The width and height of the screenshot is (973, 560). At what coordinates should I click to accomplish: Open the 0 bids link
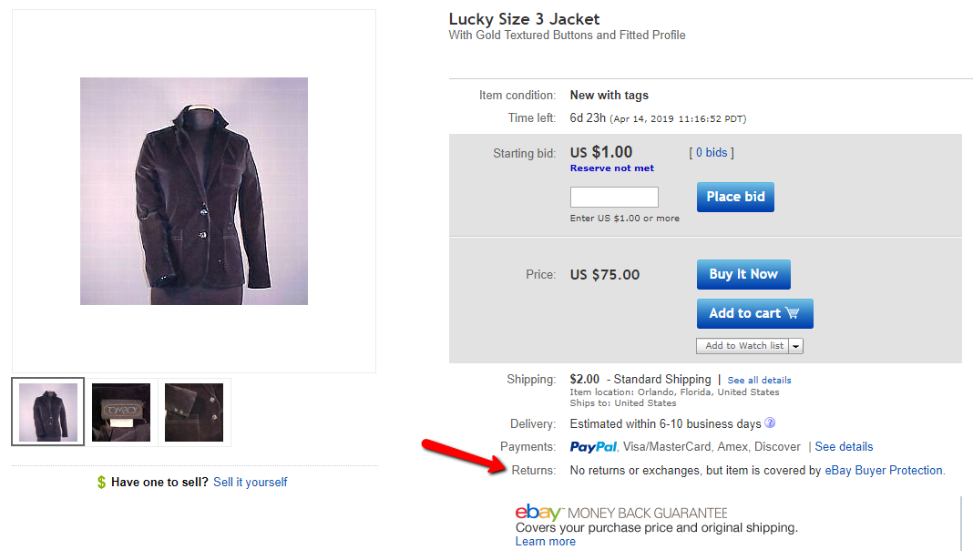click(712, 153)
